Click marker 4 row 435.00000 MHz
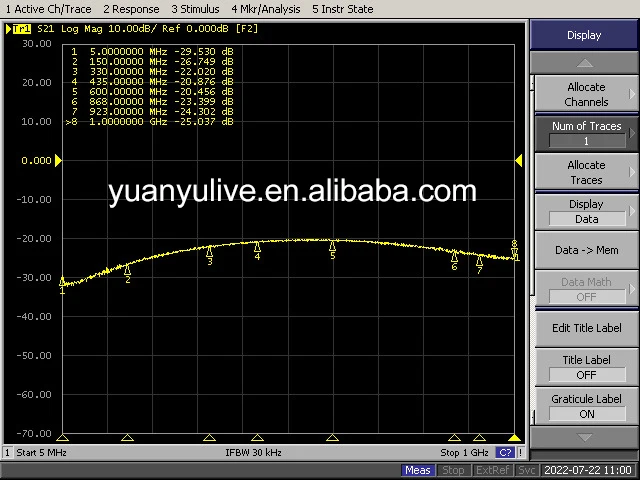 point(152,82)
